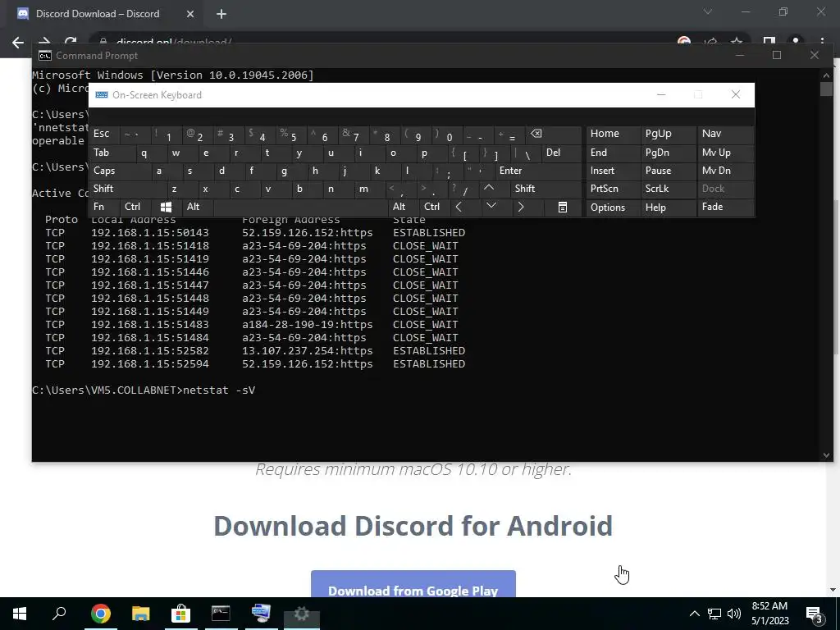This screenshot has width=840, height=630.
Task: Switch to Command Prompt taskbar icon
Action: (x=221, y=614)
